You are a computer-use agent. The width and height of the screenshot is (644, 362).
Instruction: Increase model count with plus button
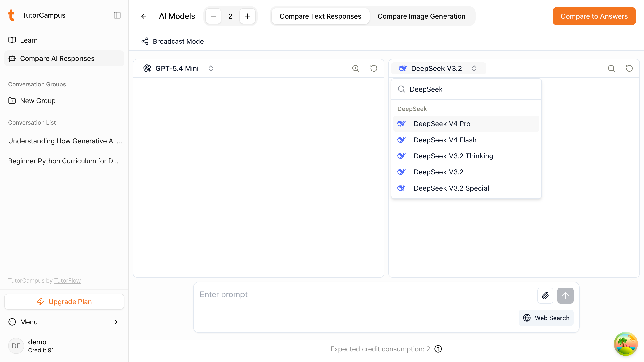[x=248, y=16]
